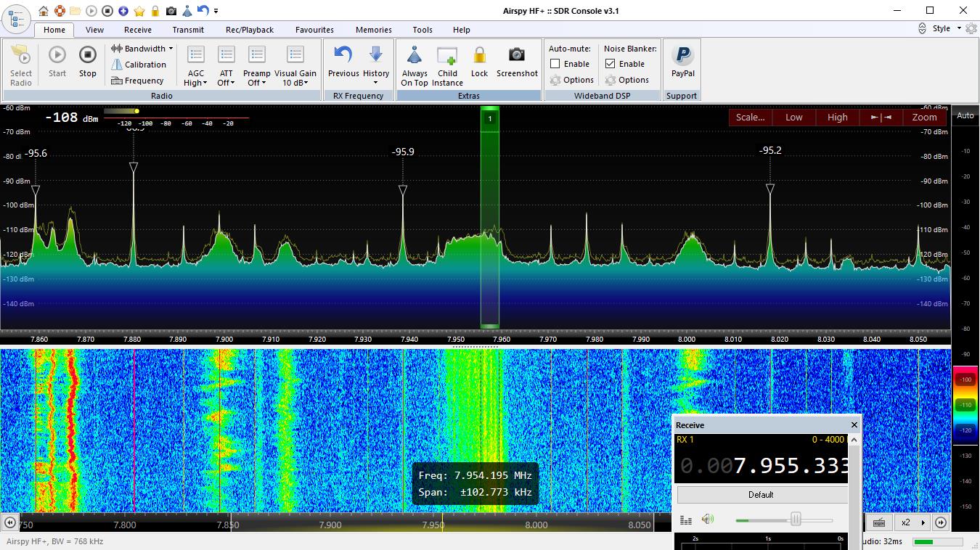
Task: Close the Receive panel
Action: tap(854, 425)
